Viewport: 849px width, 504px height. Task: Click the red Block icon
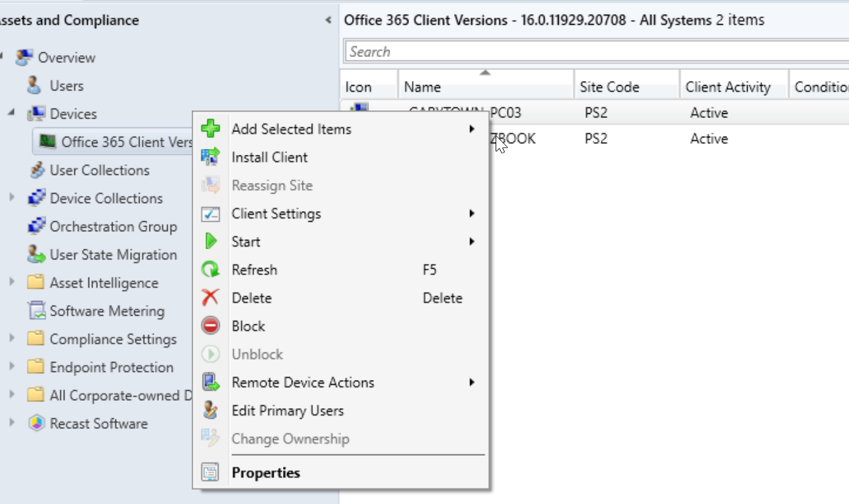click(x=211, y=326)
